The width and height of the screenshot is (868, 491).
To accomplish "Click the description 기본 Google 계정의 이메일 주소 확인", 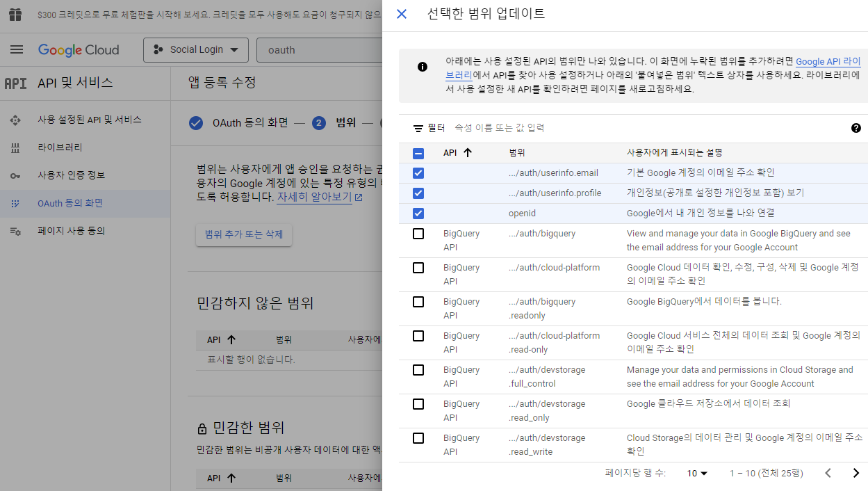I will 701,172.
